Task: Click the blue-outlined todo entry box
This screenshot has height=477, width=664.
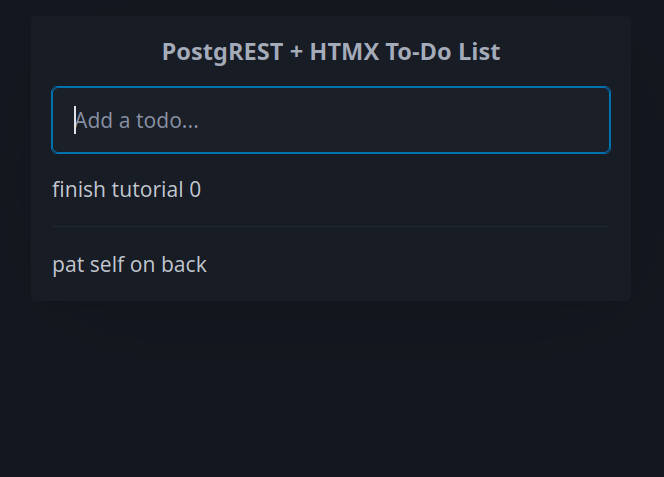Action: 330,120
